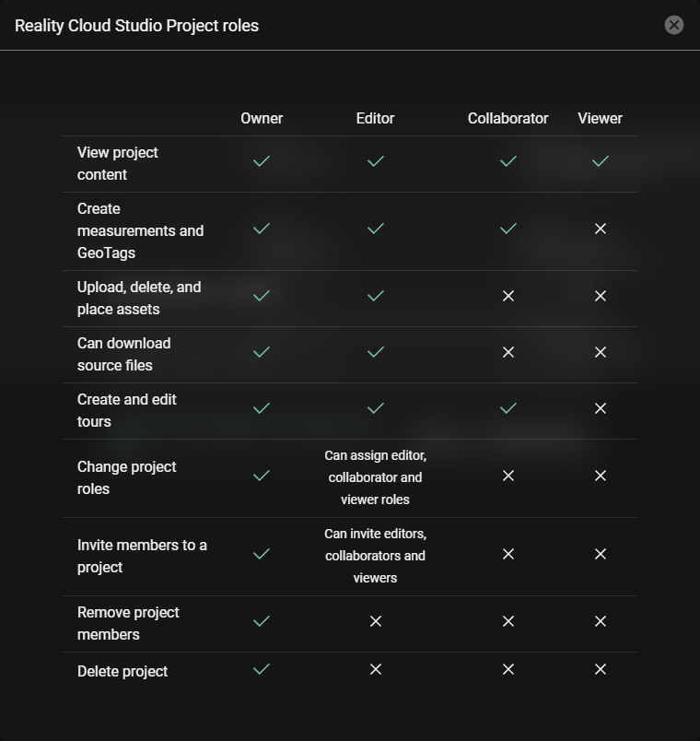700x741 pixels.
Task: Select the Owner column header
Action: [262, 118]
